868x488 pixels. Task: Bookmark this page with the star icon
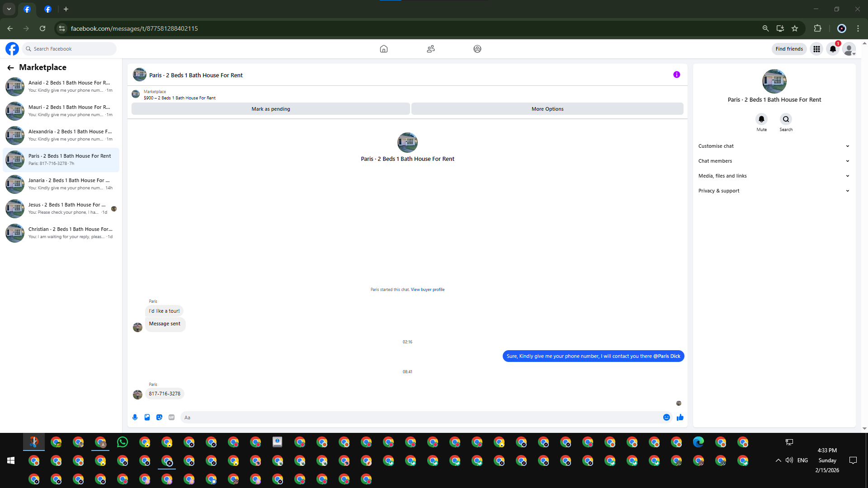click(x=795, y=28)
